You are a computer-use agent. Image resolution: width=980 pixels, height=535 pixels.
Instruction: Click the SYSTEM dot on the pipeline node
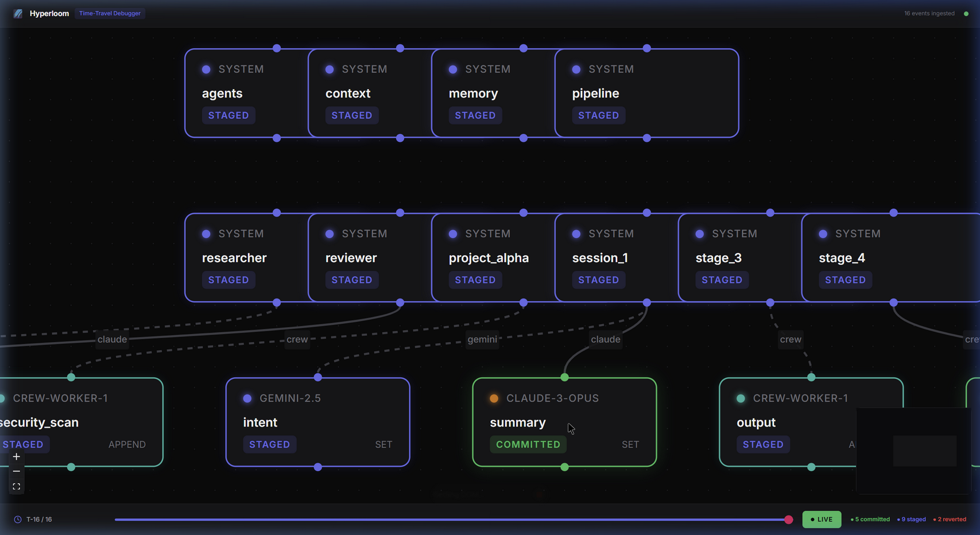tap(576, 69)
